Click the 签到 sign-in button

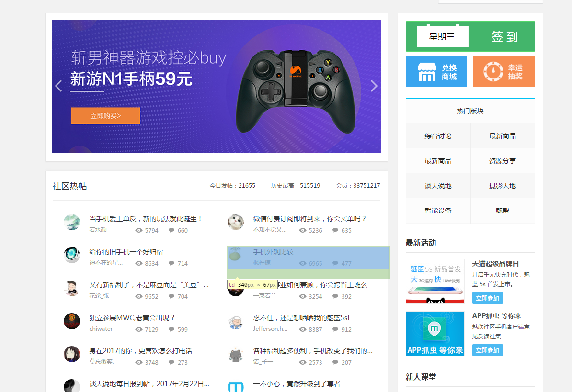click(504, 36)
